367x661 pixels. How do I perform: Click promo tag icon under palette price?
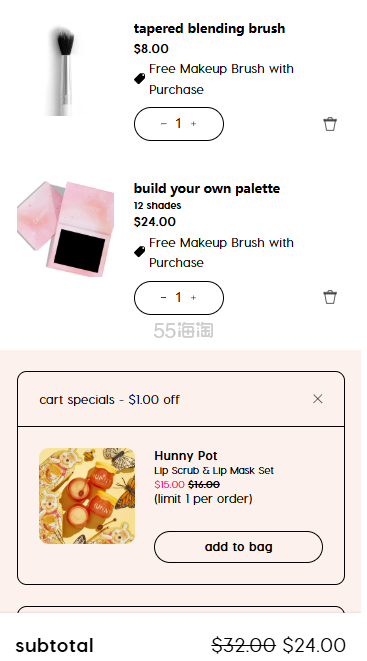[139, 252]
